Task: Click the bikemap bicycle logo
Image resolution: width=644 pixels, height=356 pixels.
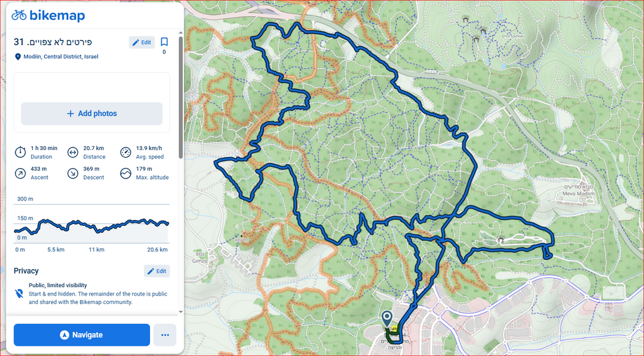Action: click(19, 15)
